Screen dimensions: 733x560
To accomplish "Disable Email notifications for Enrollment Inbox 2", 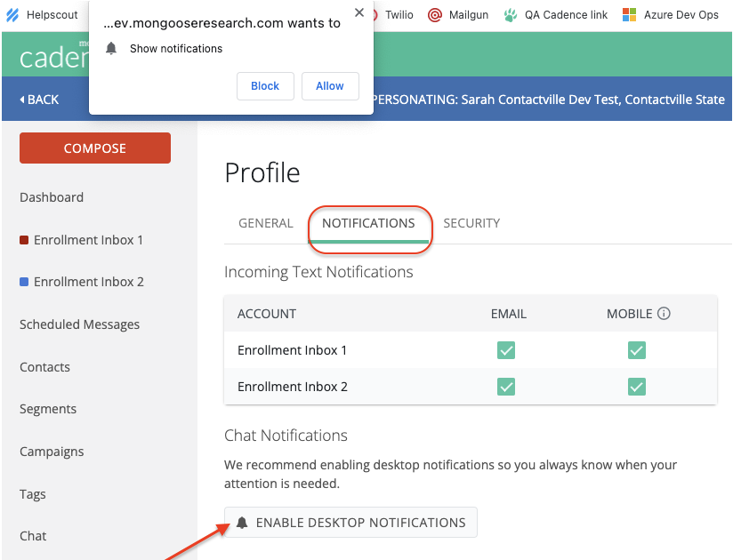I will [506, 387].
